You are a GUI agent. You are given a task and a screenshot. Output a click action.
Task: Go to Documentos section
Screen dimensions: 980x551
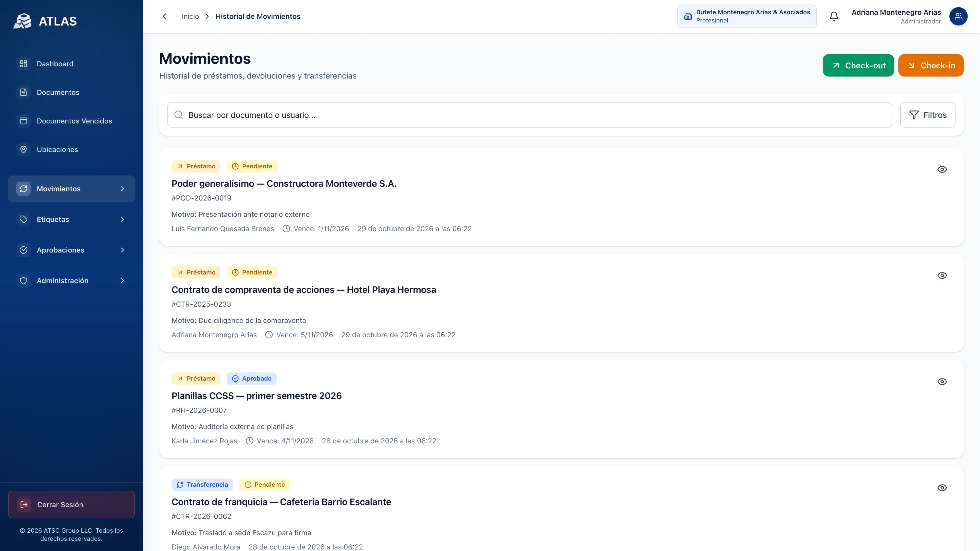point(71,92)
